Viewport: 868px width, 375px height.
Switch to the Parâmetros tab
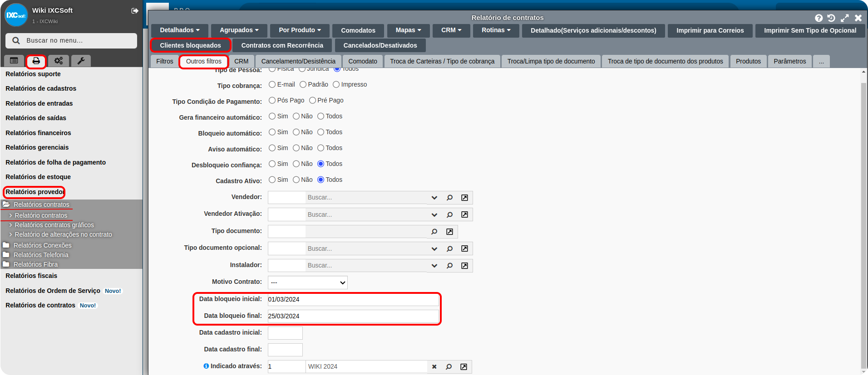[790, 61]
